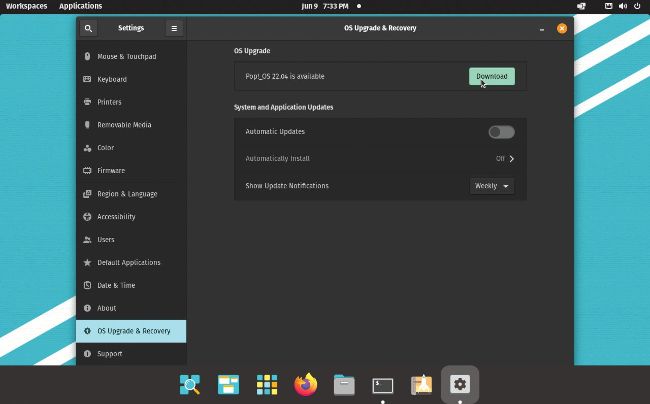Open Firefox from the dock
Screen dimensions: 650x404
305,384
